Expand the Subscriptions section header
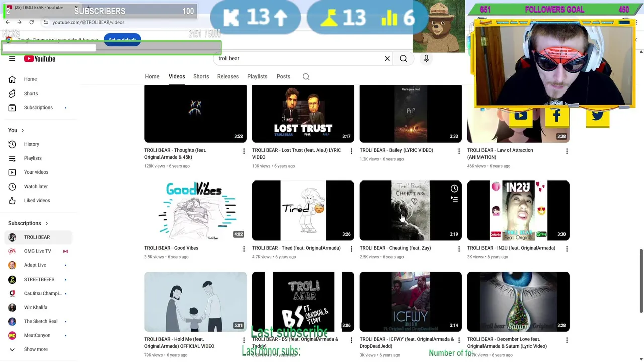 coord(28,223)
